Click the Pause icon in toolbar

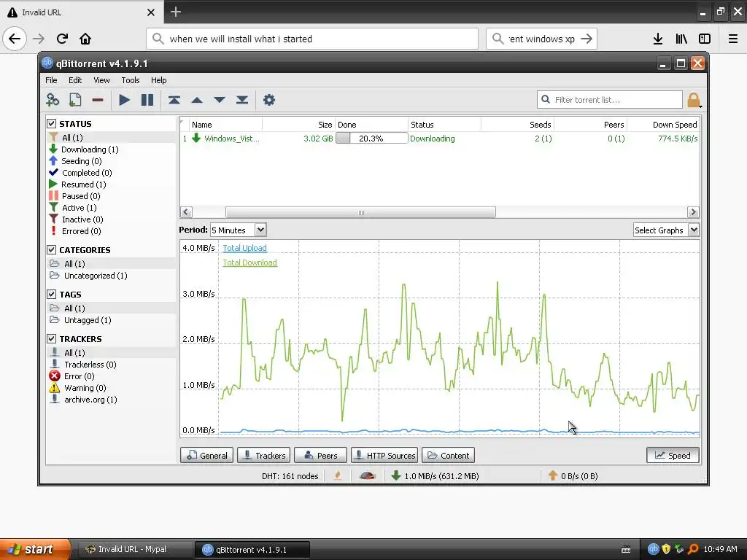click(x=147, y=100)
